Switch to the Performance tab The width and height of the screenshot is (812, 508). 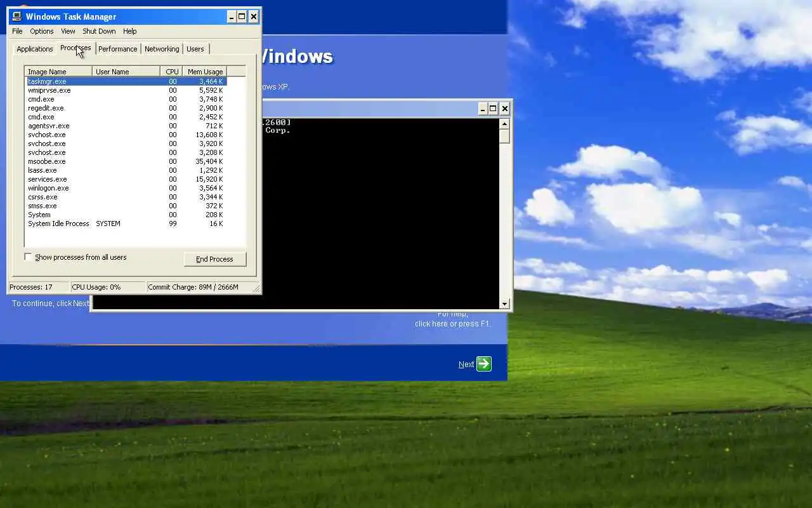click(x=117, y=49)
